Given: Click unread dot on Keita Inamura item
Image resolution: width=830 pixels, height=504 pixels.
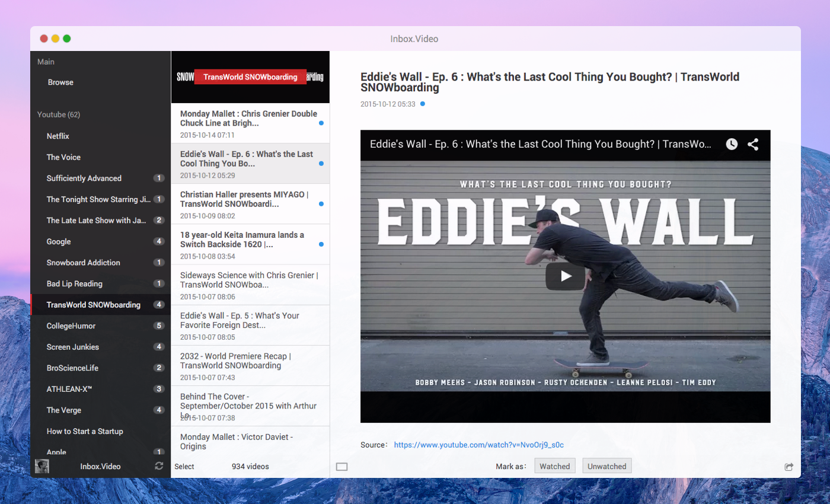Looking at the screenshot, I should tap(321, 244).
